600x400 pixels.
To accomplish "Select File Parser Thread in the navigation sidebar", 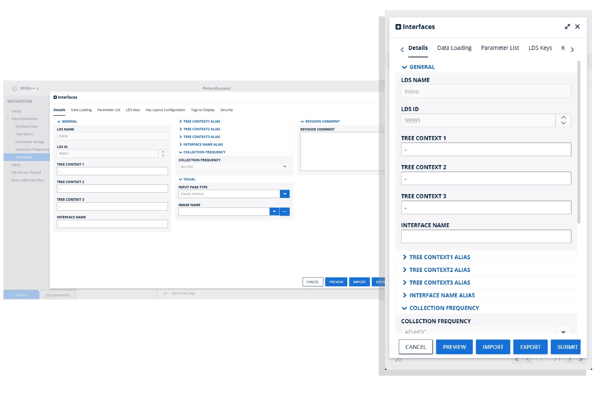I will click(26, 172).
